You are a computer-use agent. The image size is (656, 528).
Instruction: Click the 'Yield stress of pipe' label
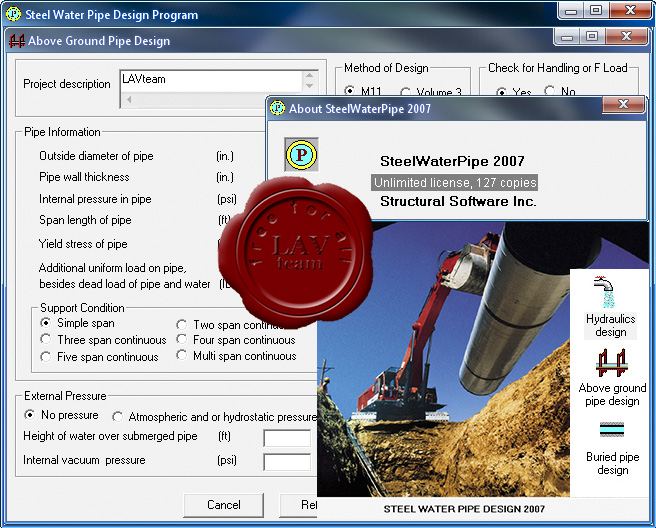(x=83, y=244)
